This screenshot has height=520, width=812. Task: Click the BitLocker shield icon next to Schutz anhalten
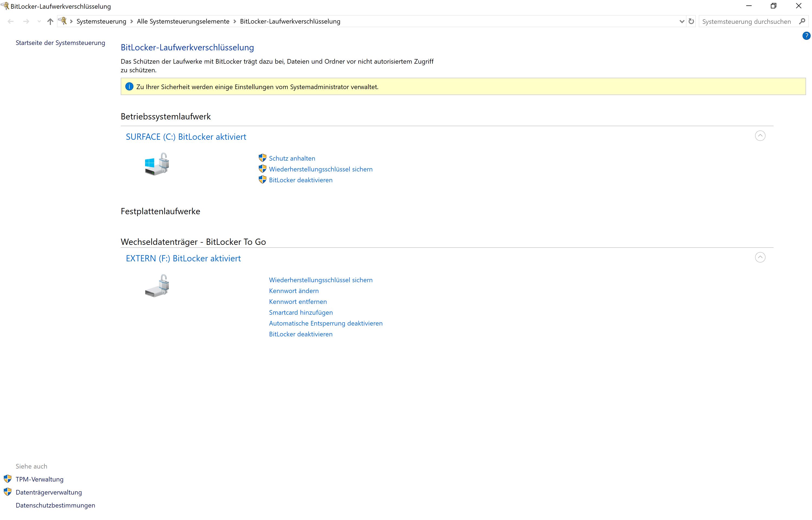262,158
